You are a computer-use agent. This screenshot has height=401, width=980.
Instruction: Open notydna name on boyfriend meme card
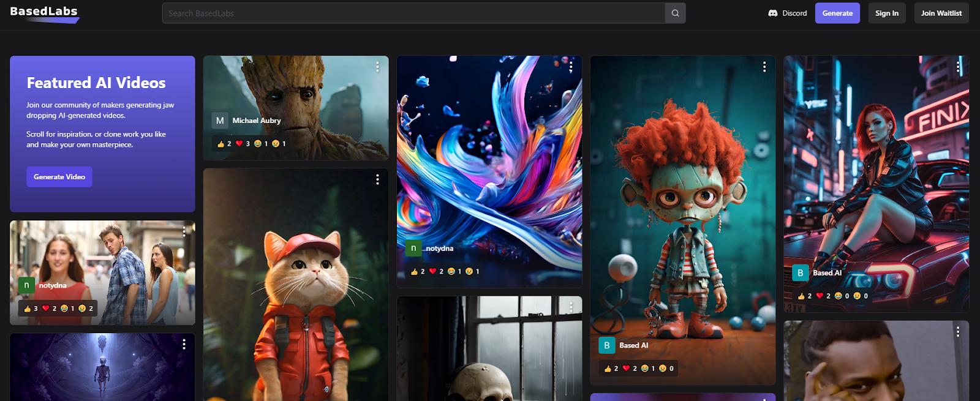tap(53, 285)
